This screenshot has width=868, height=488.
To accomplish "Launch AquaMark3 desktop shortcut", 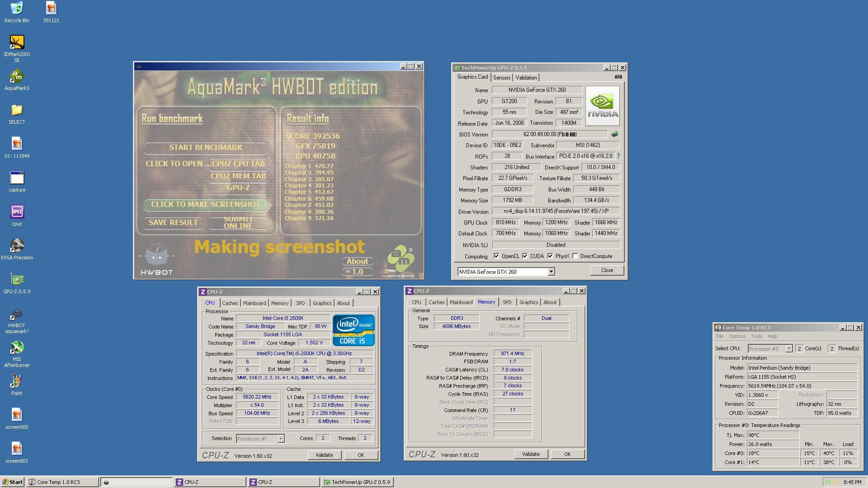I will coord(17,80).
